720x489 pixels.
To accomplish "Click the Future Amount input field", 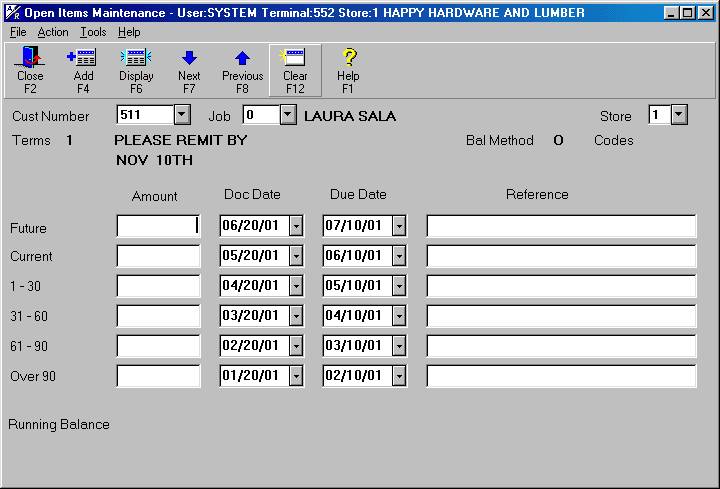I will [158, 227].
